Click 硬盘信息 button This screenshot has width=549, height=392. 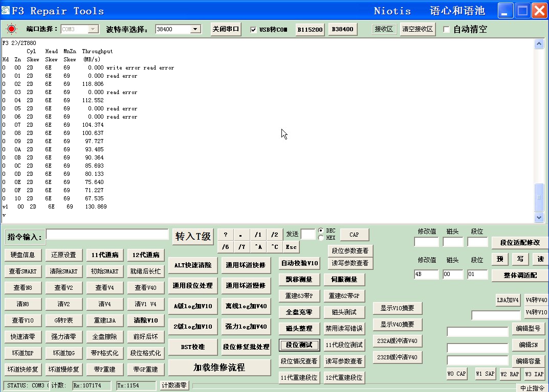(x=23, y=255)
